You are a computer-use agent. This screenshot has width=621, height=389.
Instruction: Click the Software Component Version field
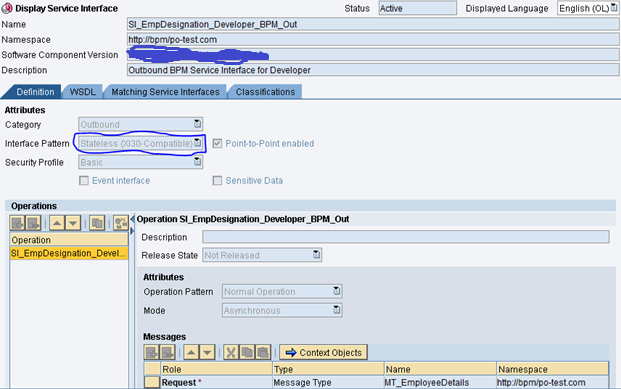tap(373, 55)
